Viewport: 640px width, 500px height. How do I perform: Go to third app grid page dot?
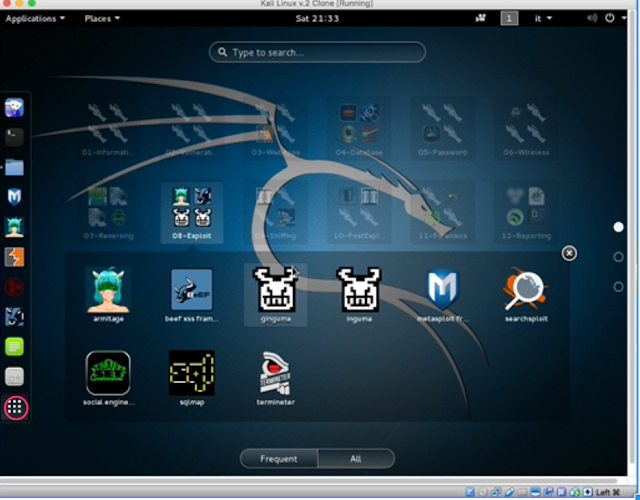618,287
